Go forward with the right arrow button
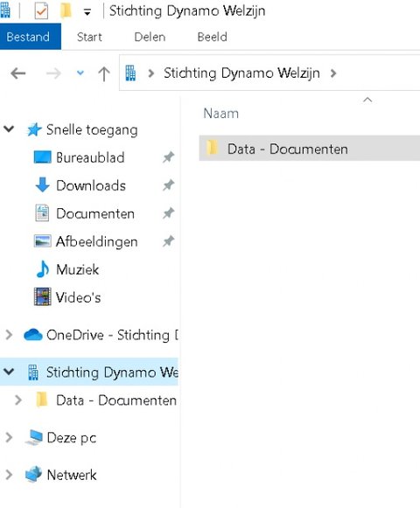The image size is (420, 508). [x=53, y=73]
